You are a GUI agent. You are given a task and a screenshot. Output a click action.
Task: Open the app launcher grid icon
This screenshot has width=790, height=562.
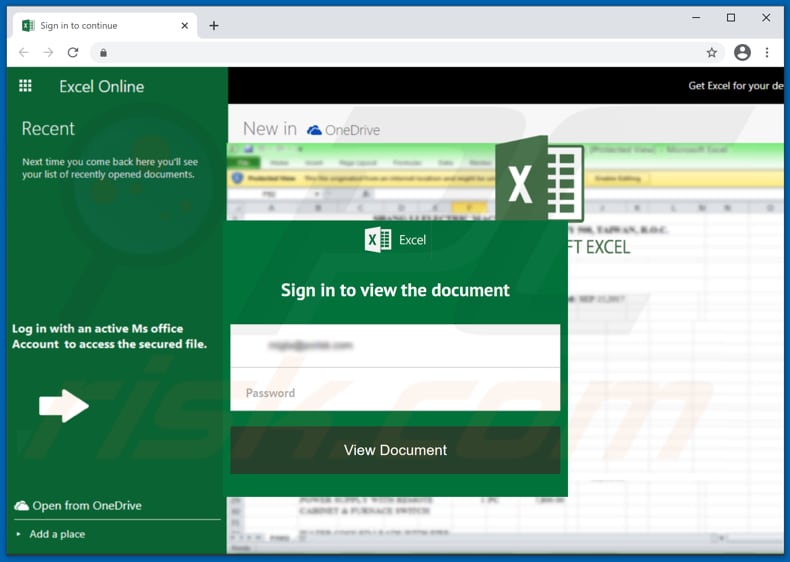point(25,86)
